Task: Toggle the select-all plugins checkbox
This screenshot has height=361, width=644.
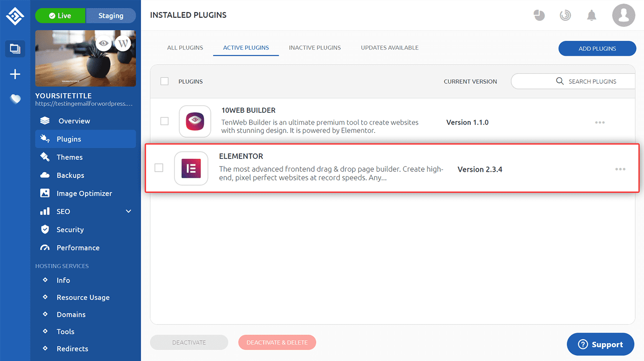Action: click(164, 81)
